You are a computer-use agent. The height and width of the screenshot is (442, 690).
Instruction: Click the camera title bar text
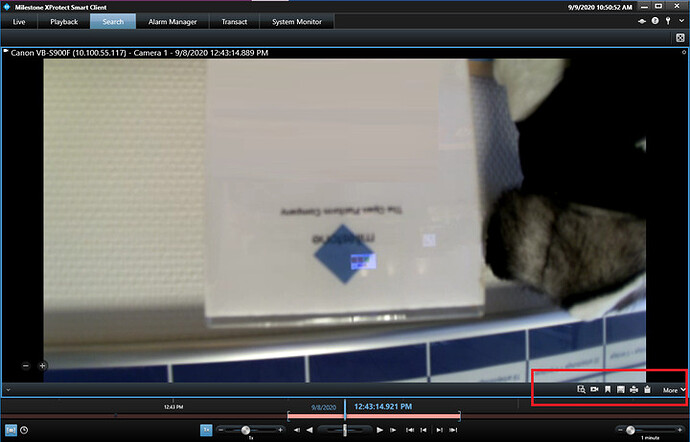[x=139, y=53]
